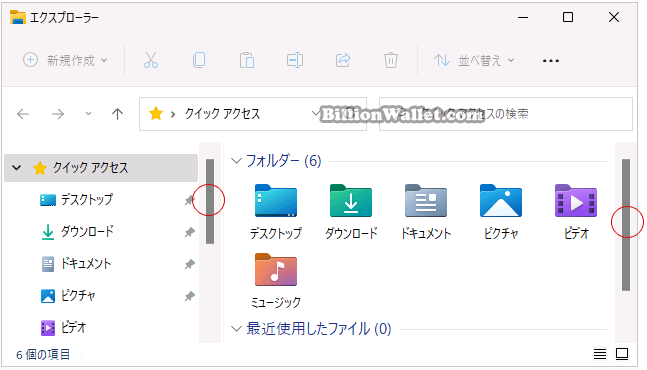The image size is (647, 370).
Task: Click the pin icon beside ピクチャ
Action: pyautogui.click(x=189, y=296)
